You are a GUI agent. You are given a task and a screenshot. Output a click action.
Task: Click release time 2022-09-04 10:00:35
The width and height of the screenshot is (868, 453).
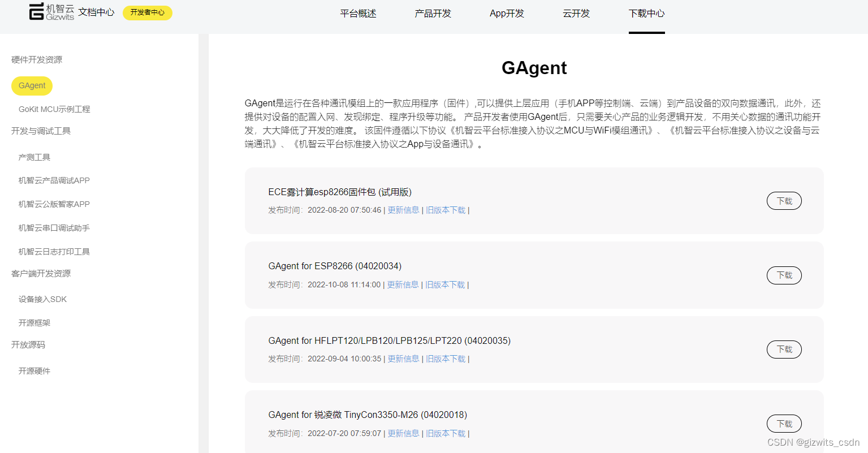(344, 359)
